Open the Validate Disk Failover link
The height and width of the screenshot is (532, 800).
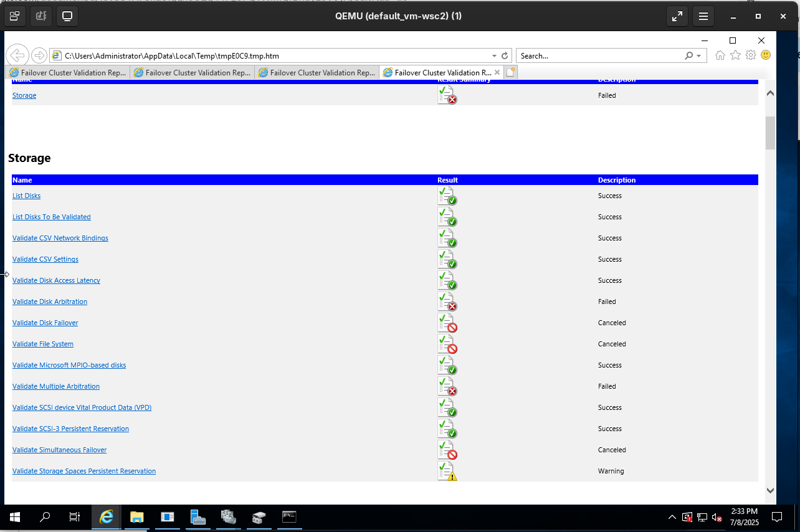pyautogui.click(x=45, y=323)
